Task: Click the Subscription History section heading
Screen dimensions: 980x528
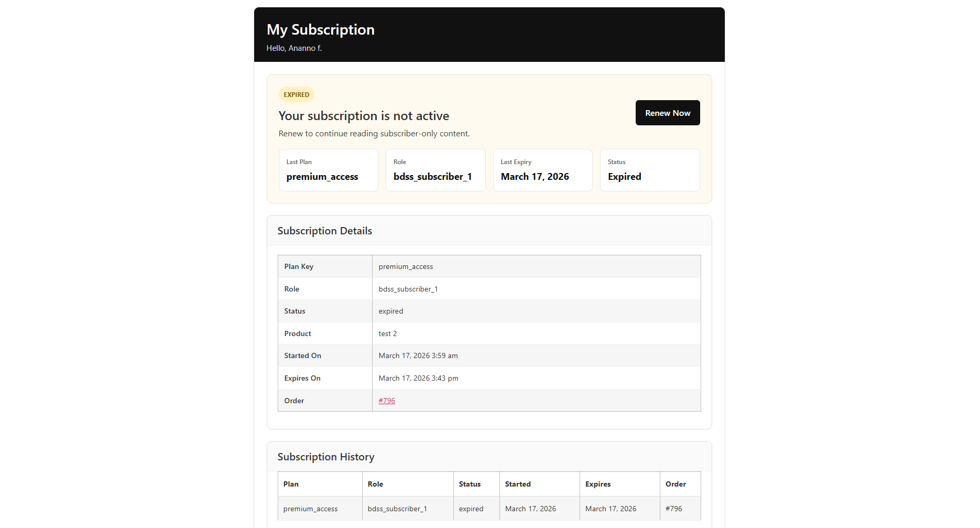Action: 326,457
